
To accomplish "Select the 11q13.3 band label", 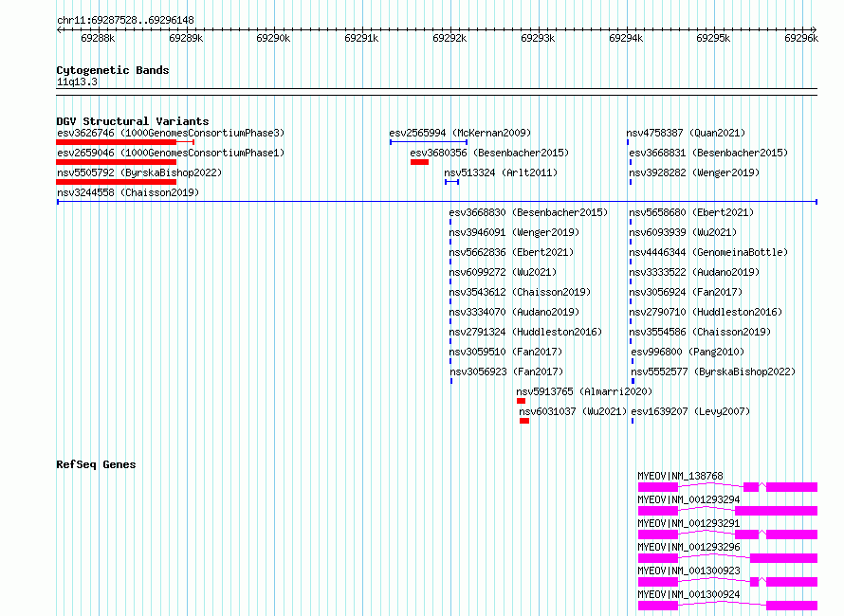I will [77, 82].
